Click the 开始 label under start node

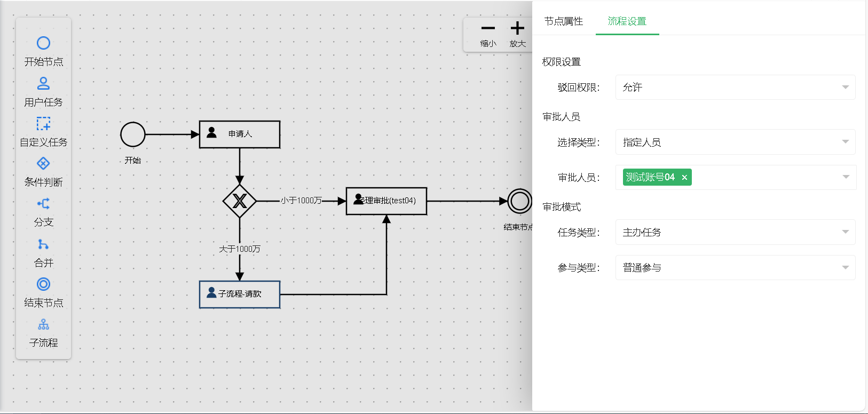tap(133, 160)
